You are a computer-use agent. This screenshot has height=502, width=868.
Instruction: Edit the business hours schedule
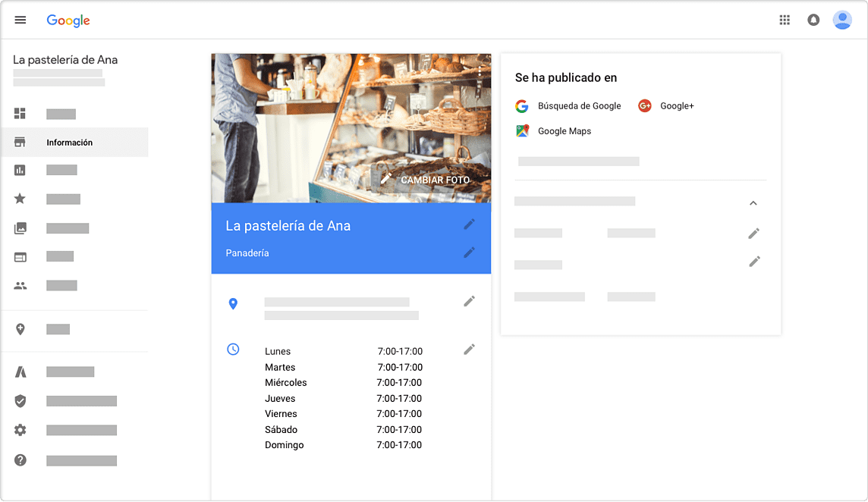tap(470, 350)
